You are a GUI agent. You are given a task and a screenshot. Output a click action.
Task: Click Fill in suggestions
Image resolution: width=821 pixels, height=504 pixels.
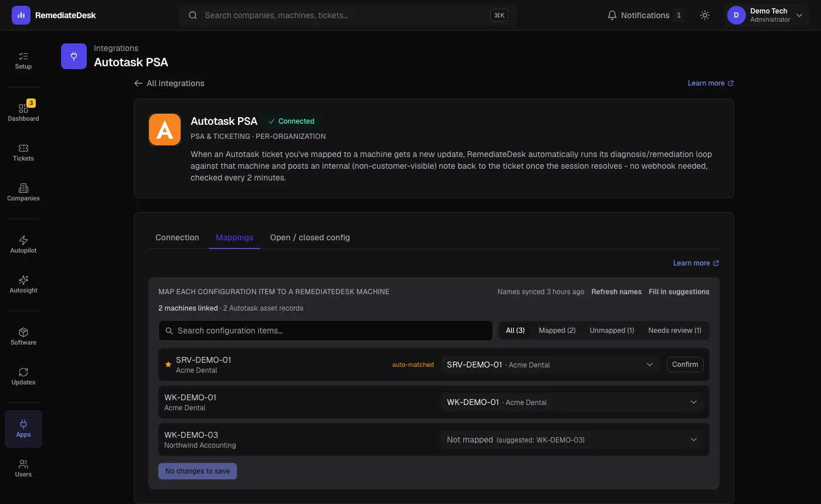point(679,292)
